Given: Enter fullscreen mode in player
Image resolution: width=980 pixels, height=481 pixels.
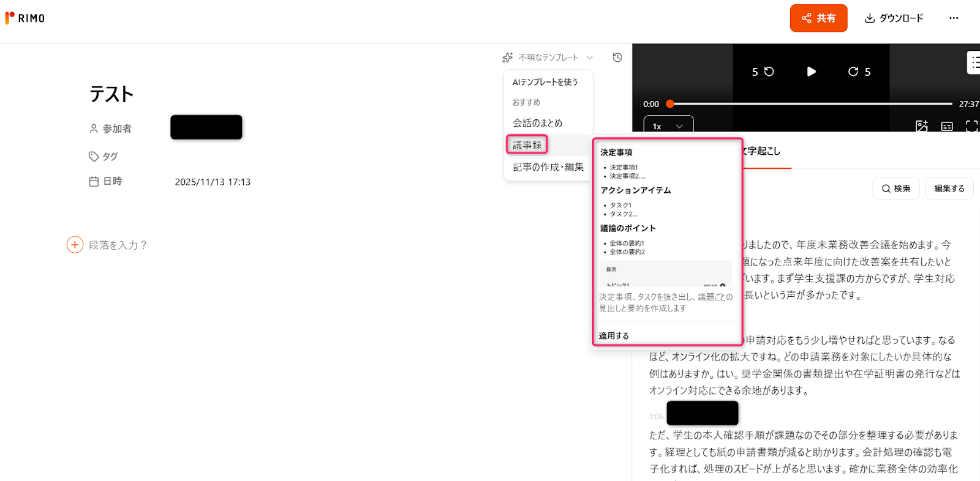Looking at the screenshot, I should 972,126.
